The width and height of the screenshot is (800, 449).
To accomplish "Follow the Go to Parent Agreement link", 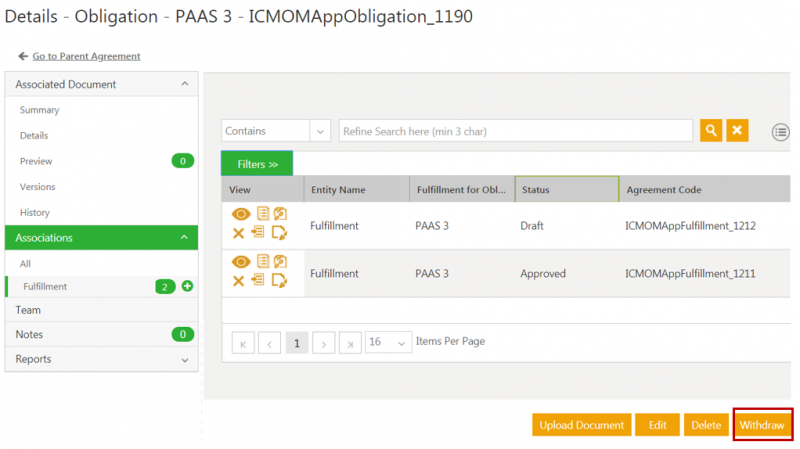I will (x=86, y=56).
